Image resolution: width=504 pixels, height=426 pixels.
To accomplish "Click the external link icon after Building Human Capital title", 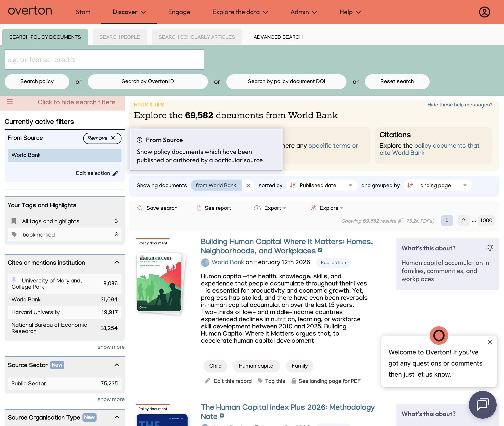I will 320,250.
